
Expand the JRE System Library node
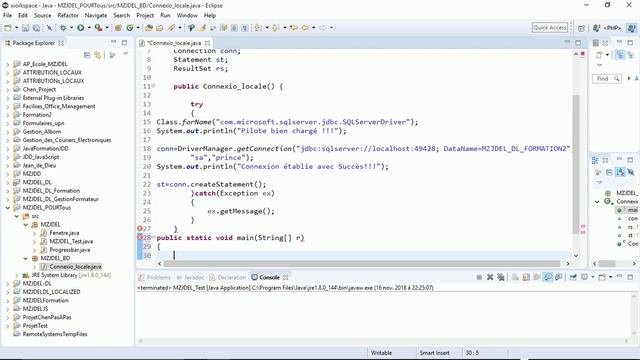click(x=17, y=276)
